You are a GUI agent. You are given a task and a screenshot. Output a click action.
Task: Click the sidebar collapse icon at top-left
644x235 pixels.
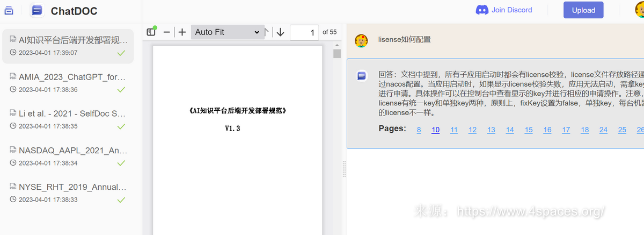(x=9, y=10)
